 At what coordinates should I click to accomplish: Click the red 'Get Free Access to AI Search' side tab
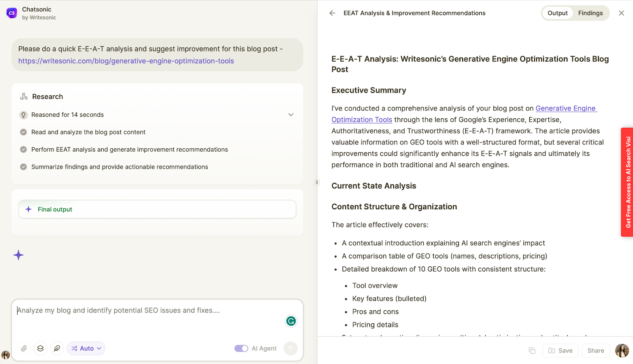[x=627, y=182]
